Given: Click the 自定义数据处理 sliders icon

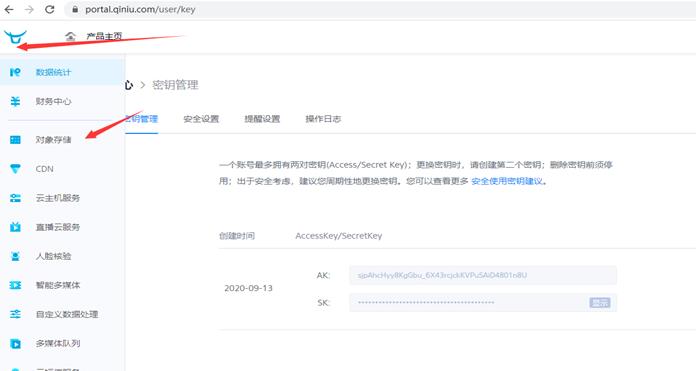Looking at the screenshot, I should point(15,314).
